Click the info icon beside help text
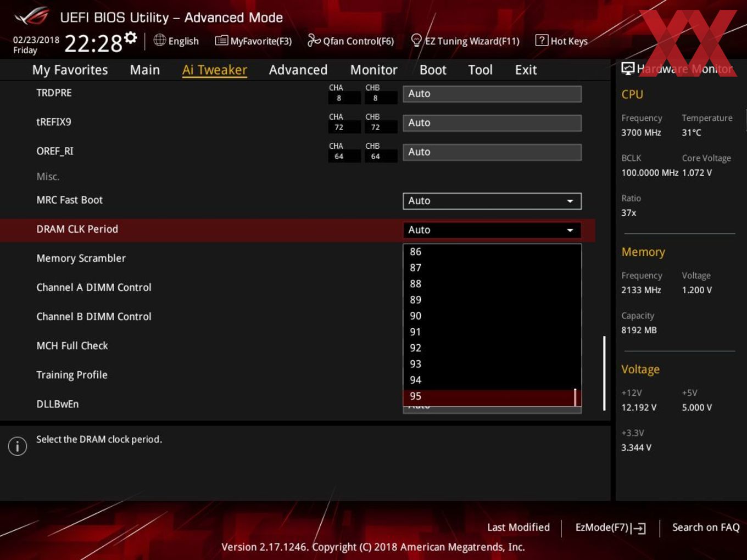The height and width of the screenshot is (560, 747). 18,446
